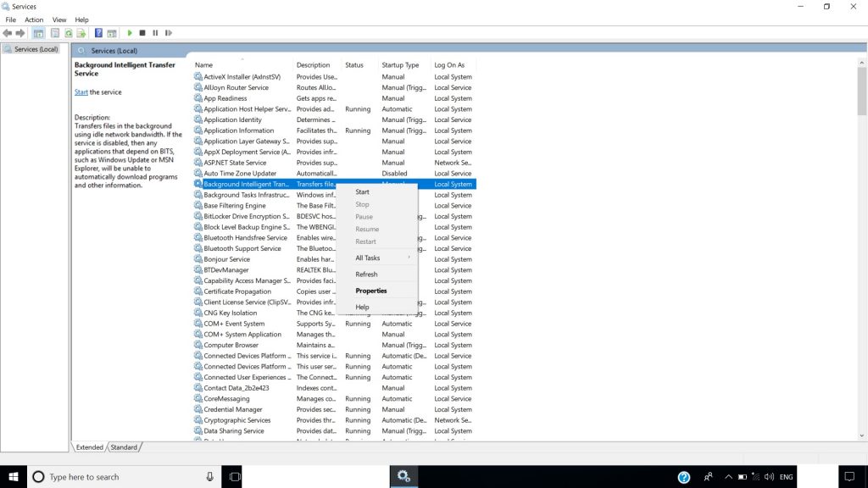Image resolution: width=868 pixels, height=488 pixels.
Task: Show hidden icons chevron in system tray
Action: pos(728,476)
